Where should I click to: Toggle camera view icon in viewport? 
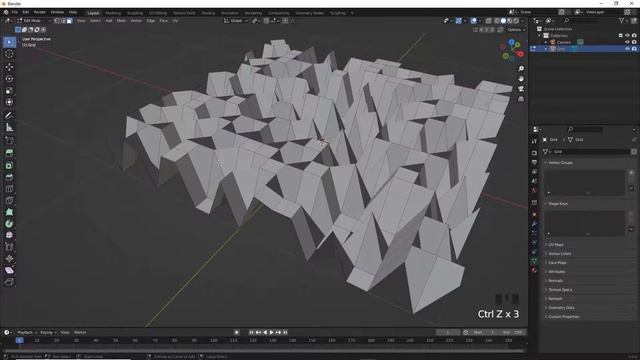click(x=521, y=89)
